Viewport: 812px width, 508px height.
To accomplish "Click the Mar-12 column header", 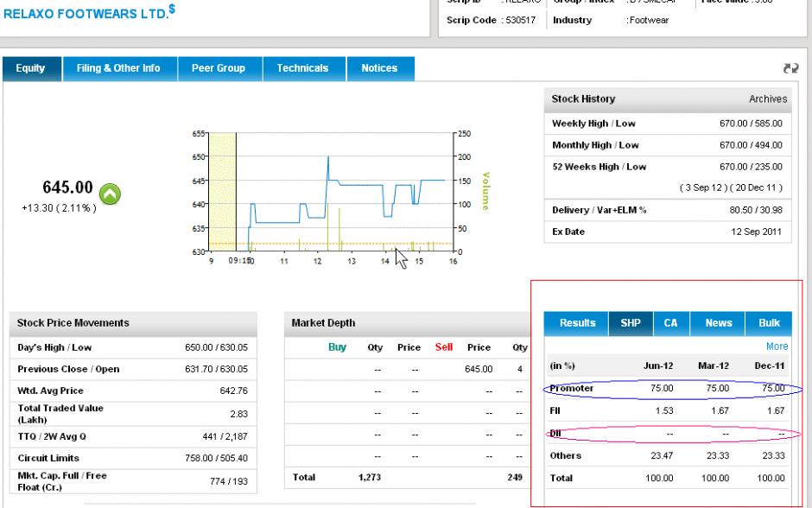I will [713, 366].
